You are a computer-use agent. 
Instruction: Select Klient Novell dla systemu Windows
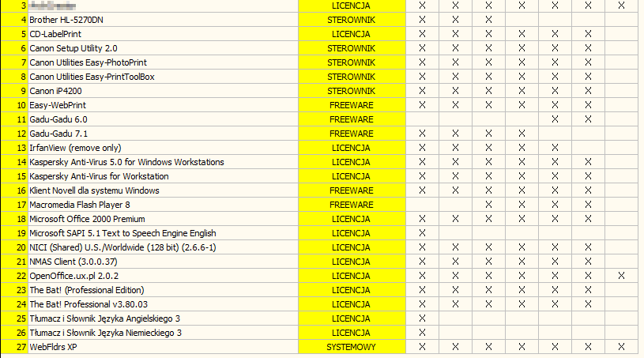coord(163,190)
